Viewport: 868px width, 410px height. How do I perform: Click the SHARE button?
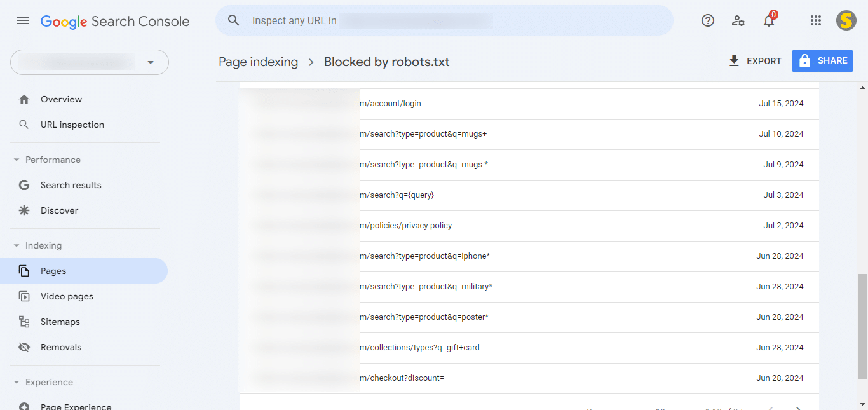pyautogui.click(x=822, y=61)
